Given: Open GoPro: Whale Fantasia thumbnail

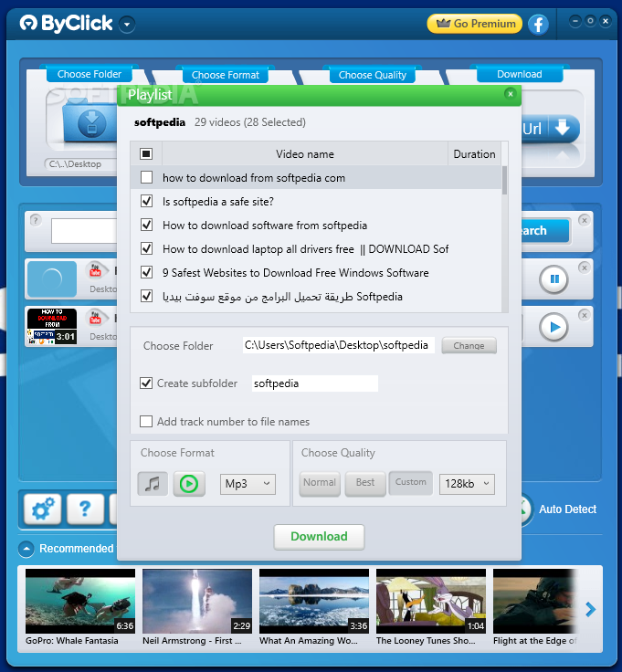Looking at the screenshot, I should (x=80, y=601).
